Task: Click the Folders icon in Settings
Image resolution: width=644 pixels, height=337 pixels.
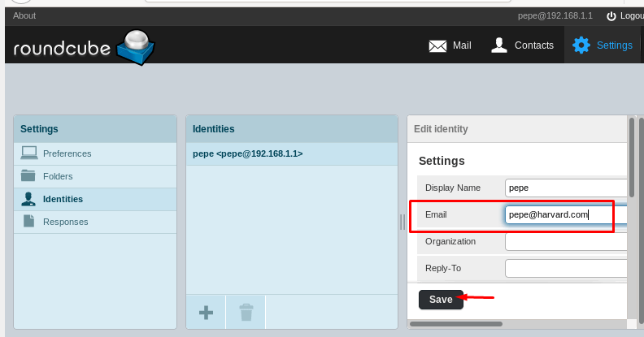Action: pos(29,176)
